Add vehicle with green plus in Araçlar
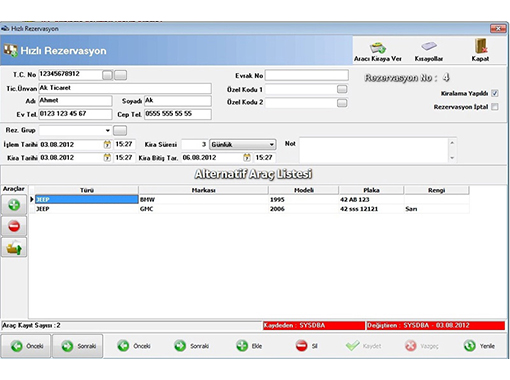Screen dimensions: 510x380 (14, 205)
